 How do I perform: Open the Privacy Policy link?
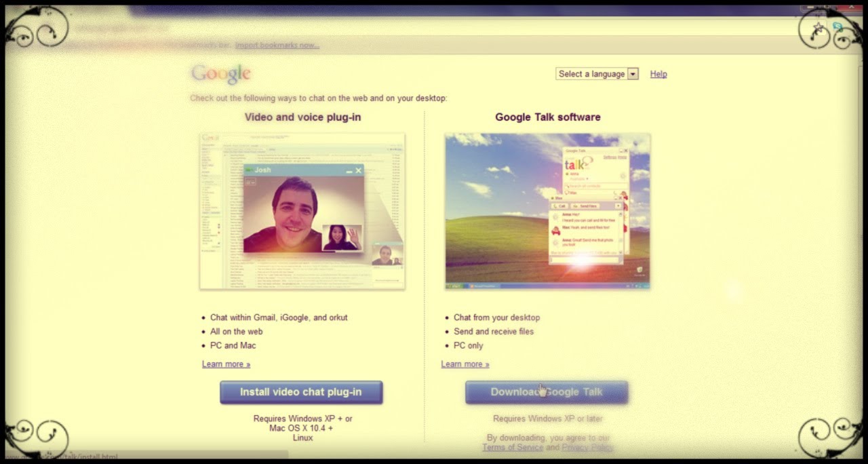[x=587, y=448]
